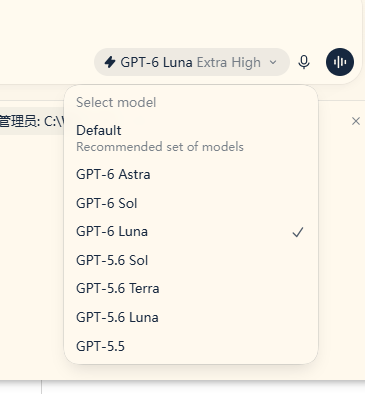Expand the model selector chevron arrow
Screen dimensions: 365x394
pyautogui.click(x=273, y=62)
